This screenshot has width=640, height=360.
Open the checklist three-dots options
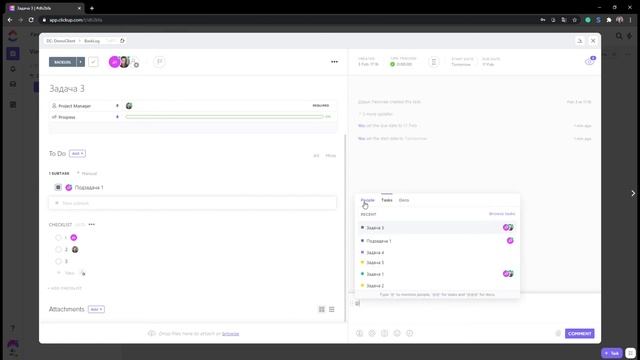[91, 224]
